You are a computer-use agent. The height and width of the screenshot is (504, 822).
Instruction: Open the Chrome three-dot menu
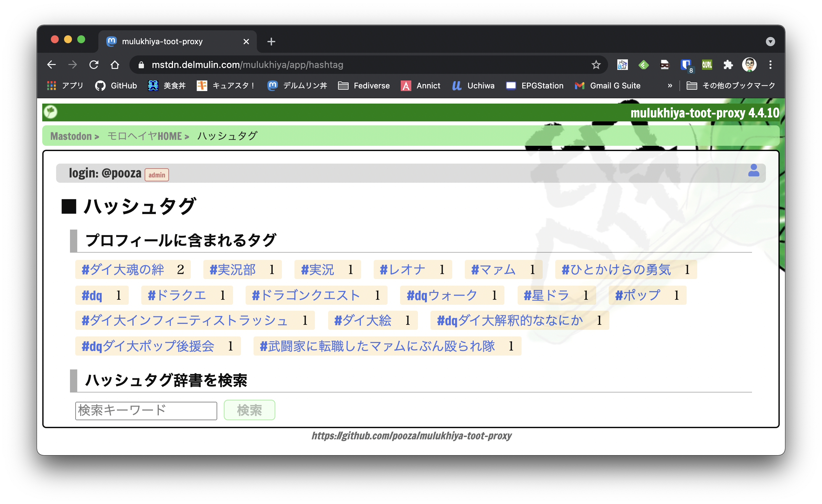click(770, 65)
